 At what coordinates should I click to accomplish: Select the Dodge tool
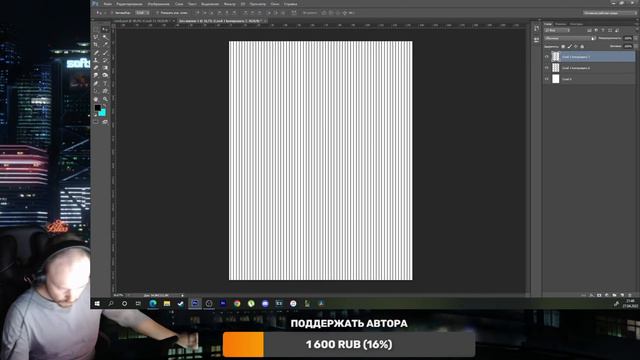105,75
